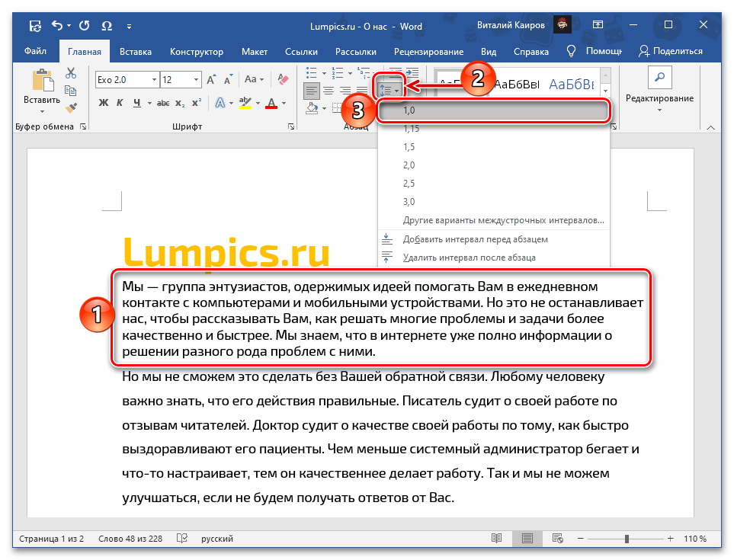Expand the Вставить paste options arrow
The image size is (734, 560).
[42, 112]
